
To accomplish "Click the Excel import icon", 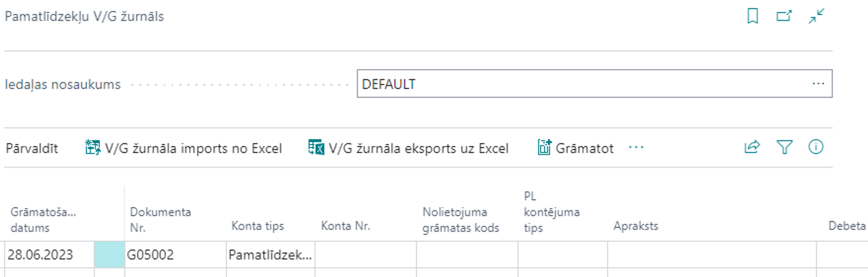I will 92,148.
